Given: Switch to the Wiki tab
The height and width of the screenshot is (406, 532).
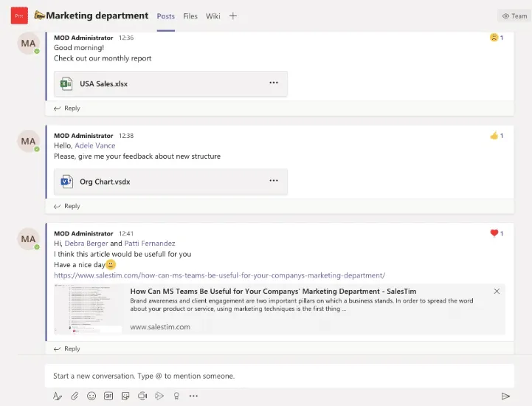Looking at the screenshot, I should click(x=213, y=16).
